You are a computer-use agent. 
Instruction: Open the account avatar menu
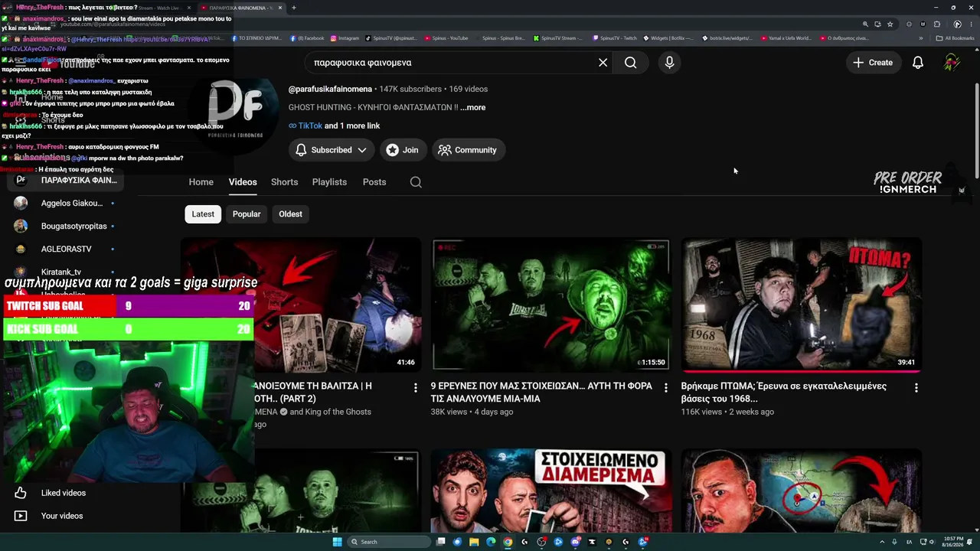point(952,63)
